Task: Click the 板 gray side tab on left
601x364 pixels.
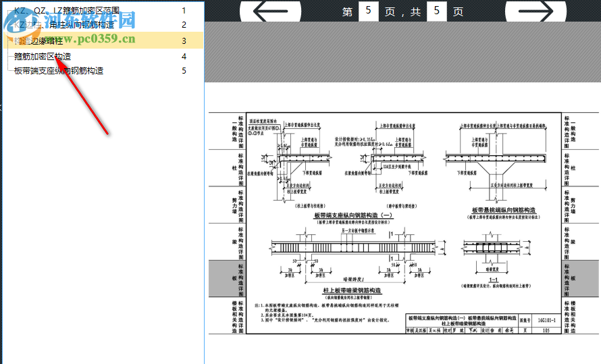Action: pos(226,278)
